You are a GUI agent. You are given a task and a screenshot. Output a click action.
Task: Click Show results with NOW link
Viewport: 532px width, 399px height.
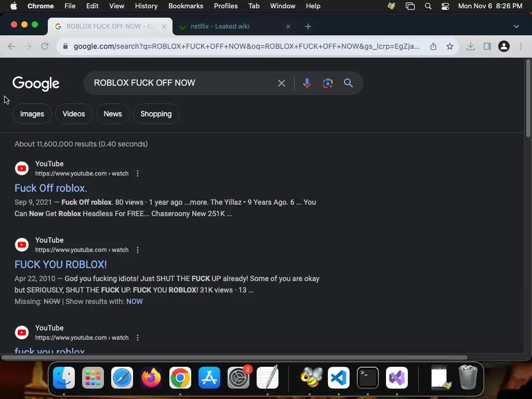tap(135, 302)
